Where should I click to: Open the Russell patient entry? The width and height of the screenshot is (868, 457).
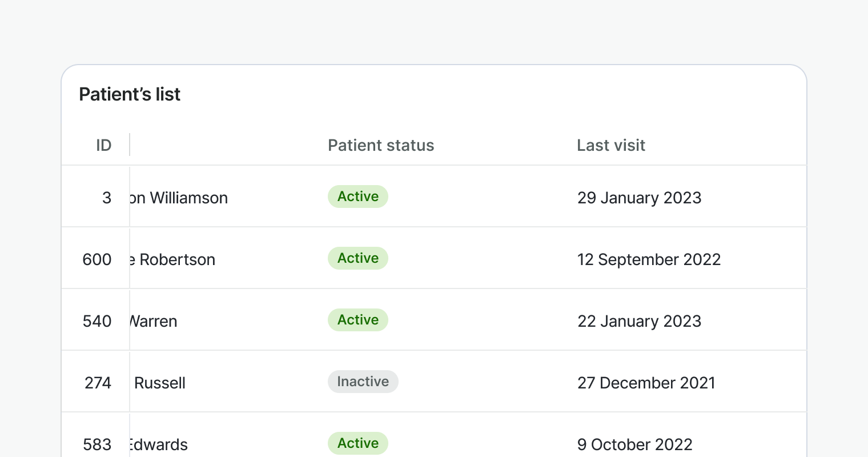[160, 383]
